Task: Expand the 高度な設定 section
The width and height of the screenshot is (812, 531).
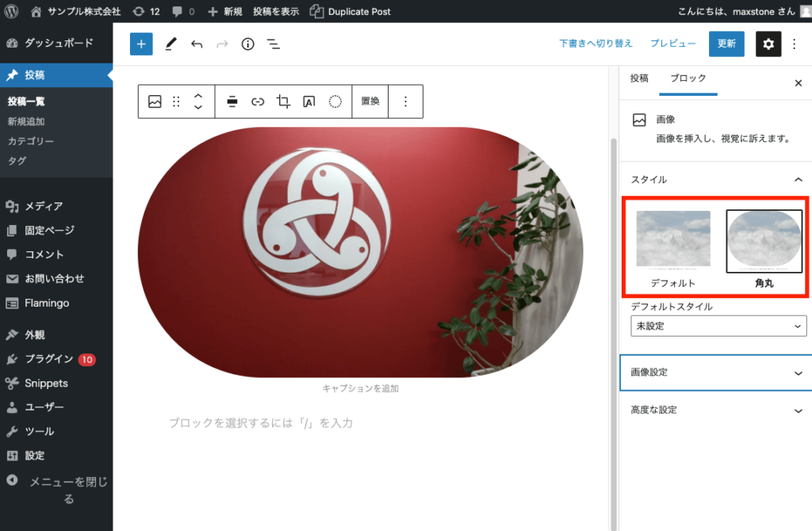Action: click(x=714, y=410)
